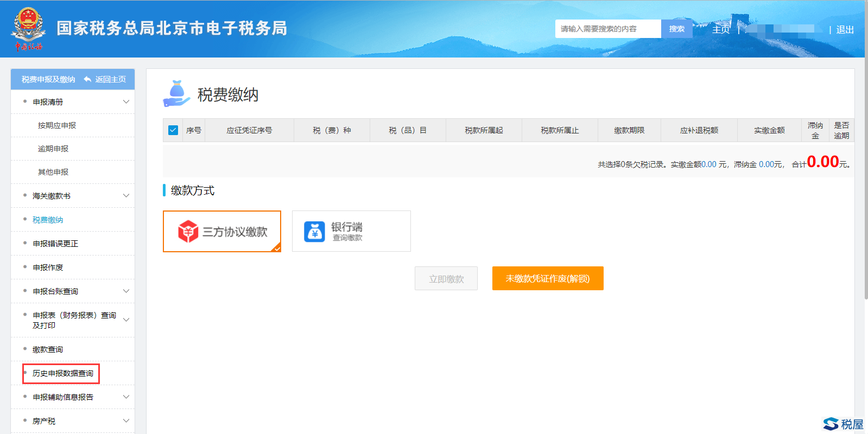Expand the 申报台账查询 menu chevron
The width and height of the screenshot is (868, 434).
126,291
